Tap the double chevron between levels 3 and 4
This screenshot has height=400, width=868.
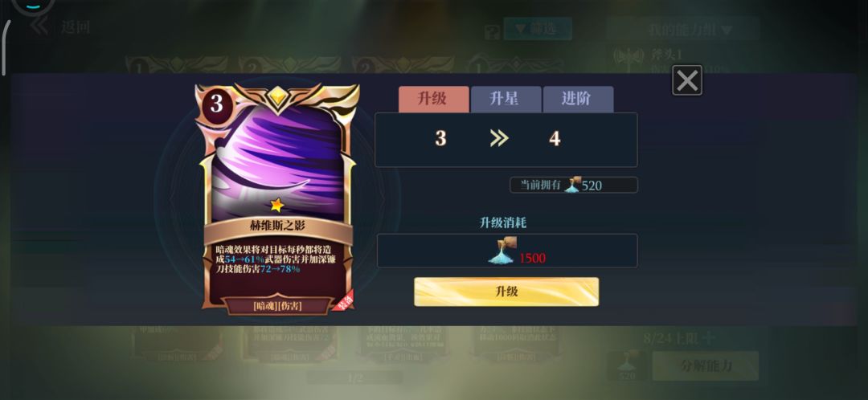tap(499, 138)
